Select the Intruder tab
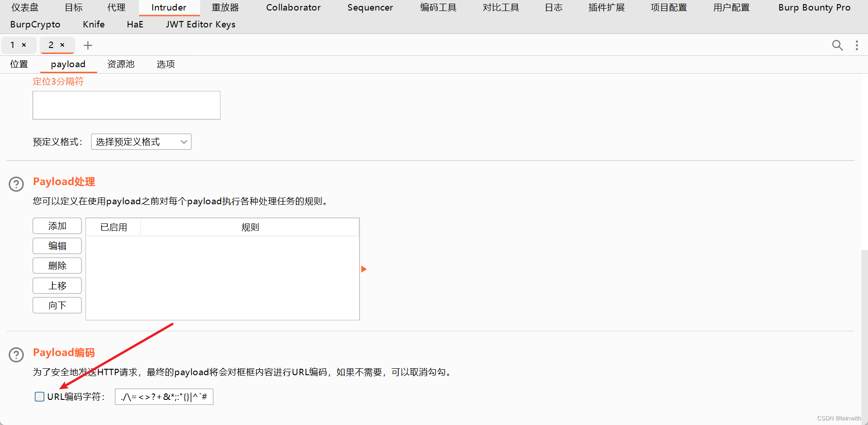Viewport: 868px width, 425px height. coord(169,8)
